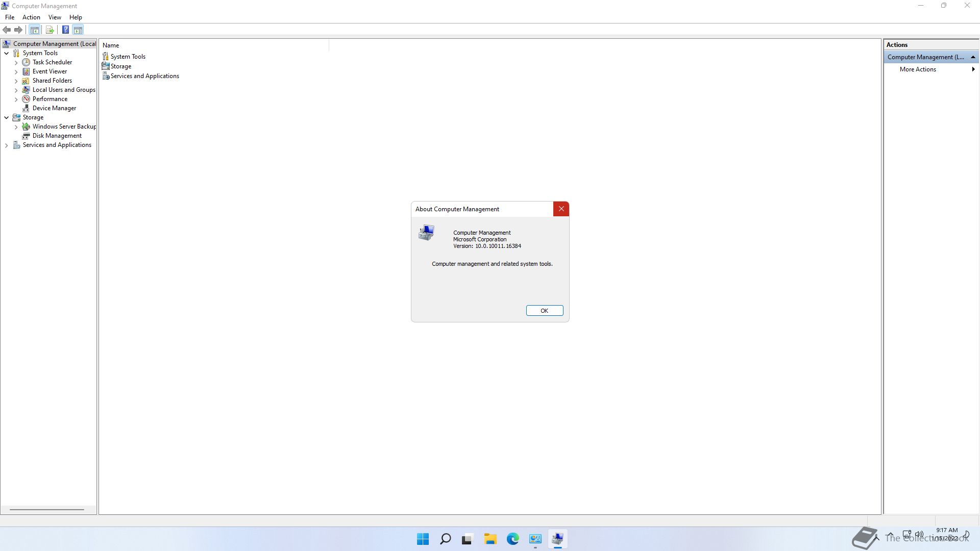Viewport: 980px width, 551px height.
Task: Collapse the System Tools tree node
Action: click(x=6, y=53)
